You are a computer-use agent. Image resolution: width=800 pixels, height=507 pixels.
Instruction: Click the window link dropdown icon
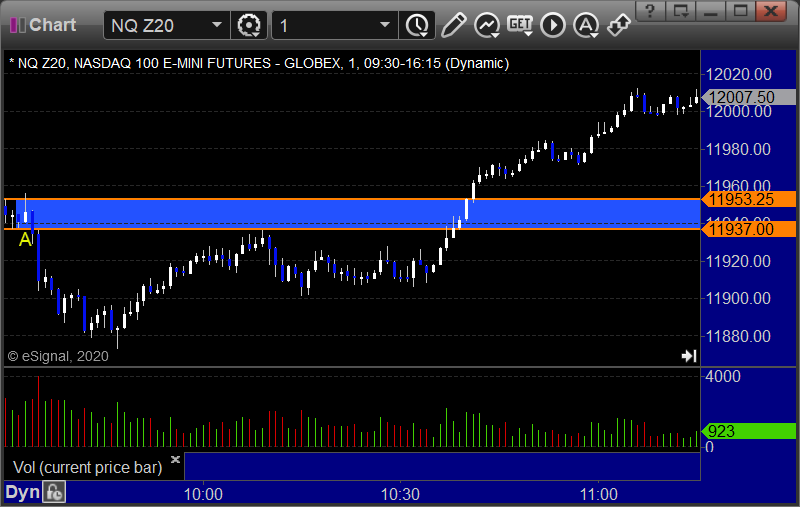(681, 11)
